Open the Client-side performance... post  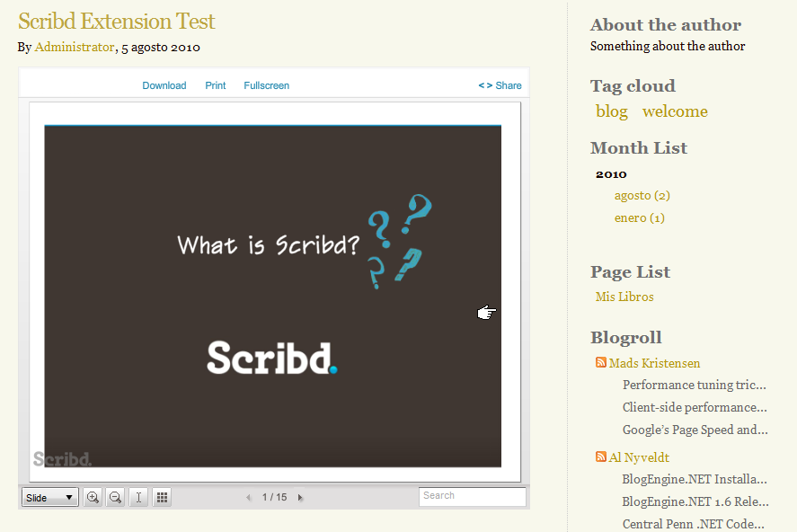pyautogui.click(x=695, y=407)
